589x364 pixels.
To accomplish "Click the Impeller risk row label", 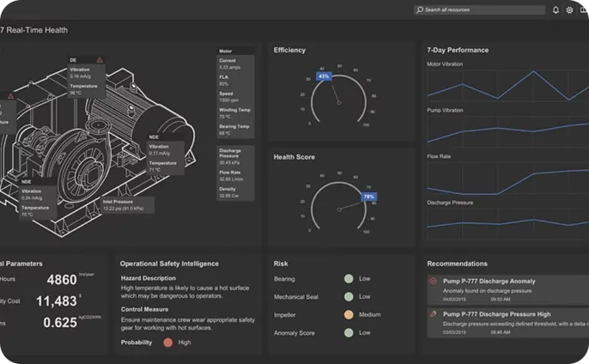I will click(285, 315).
